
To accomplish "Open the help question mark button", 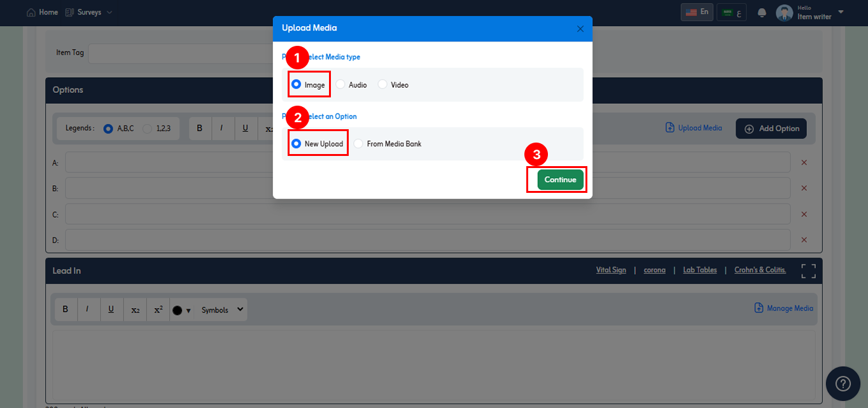I will pyautogui.click(x=843, y=383).
